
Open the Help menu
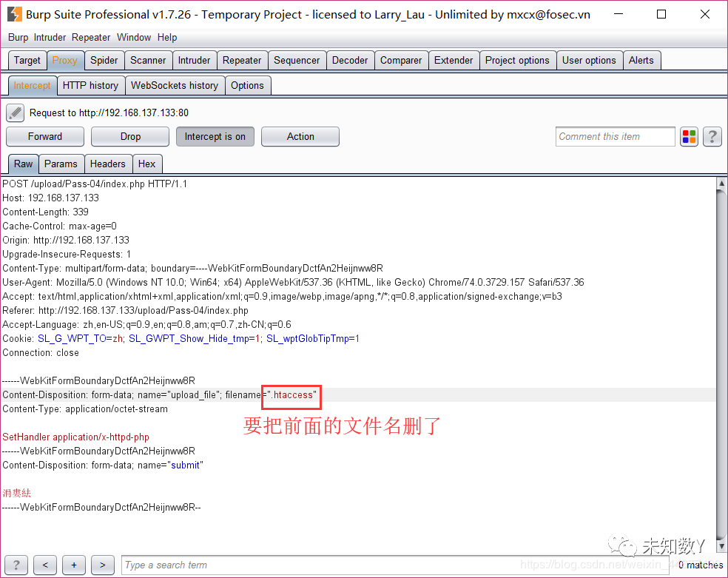(167, 37)
